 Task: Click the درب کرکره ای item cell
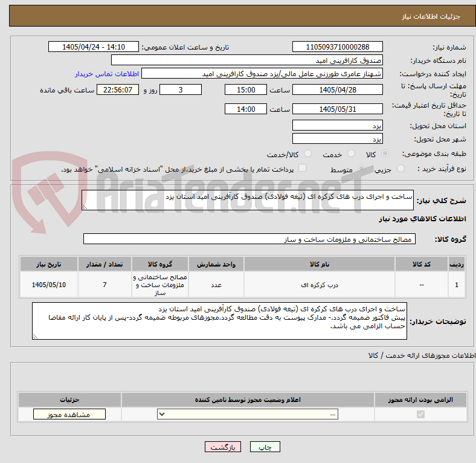click(x=320, y=285)
